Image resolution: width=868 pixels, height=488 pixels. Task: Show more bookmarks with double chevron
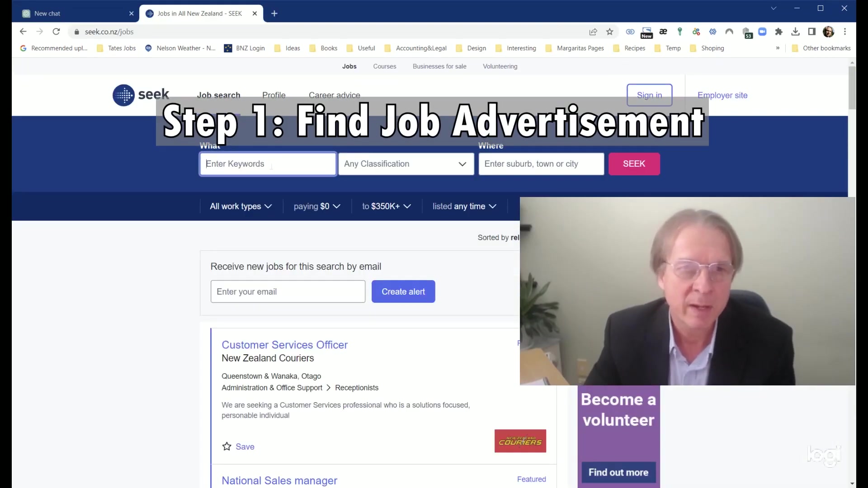click(x=778, y=48)
